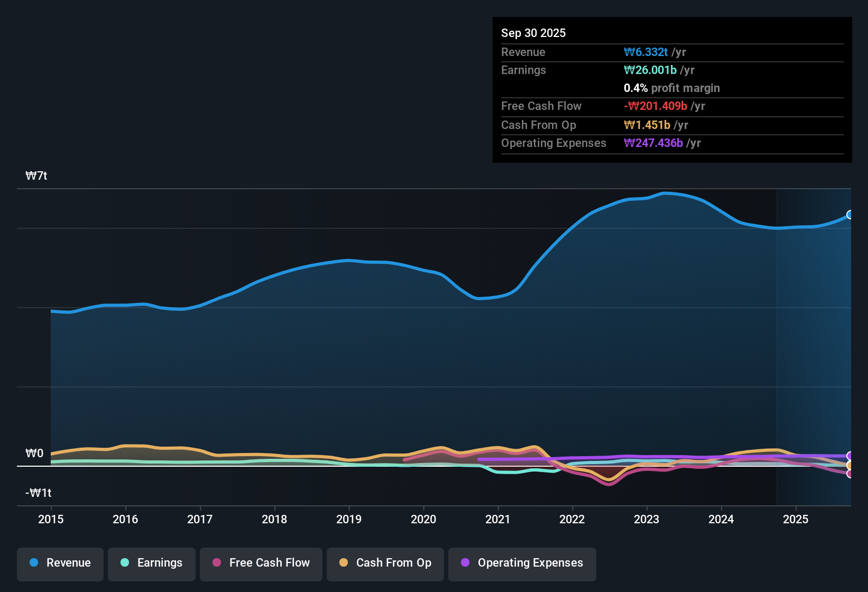Select the 2020 year label on the axis
The image size is (868, 592).
[x=423, y=520]
